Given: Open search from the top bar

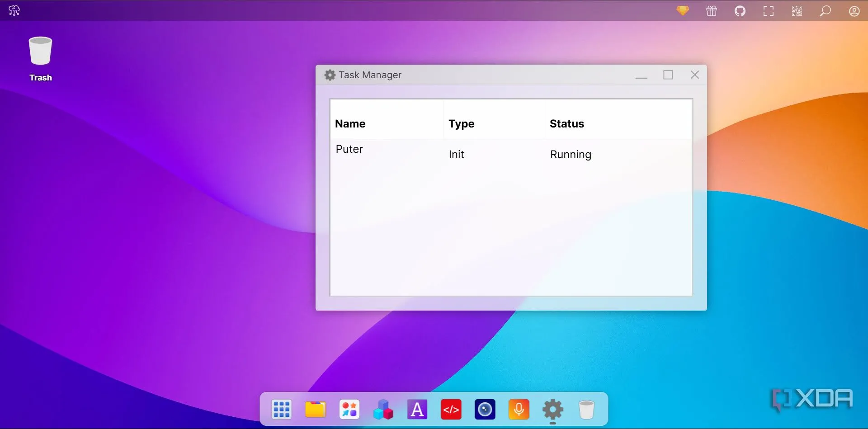Looking at the screenshot, I should click(825, 10).
